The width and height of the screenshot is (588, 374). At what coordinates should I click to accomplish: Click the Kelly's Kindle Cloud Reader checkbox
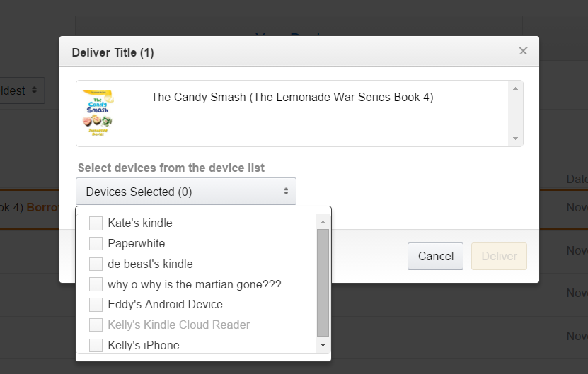click(96, 325)
